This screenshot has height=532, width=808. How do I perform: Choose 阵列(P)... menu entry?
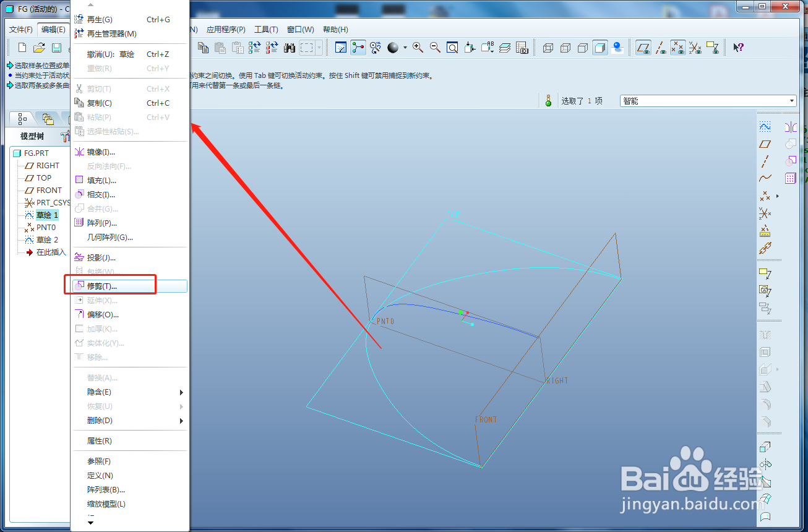coord(130,223)
